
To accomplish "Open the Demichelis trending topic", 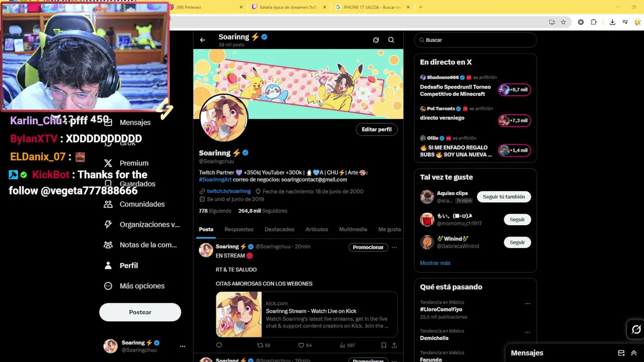I will (x=434, y=338).
